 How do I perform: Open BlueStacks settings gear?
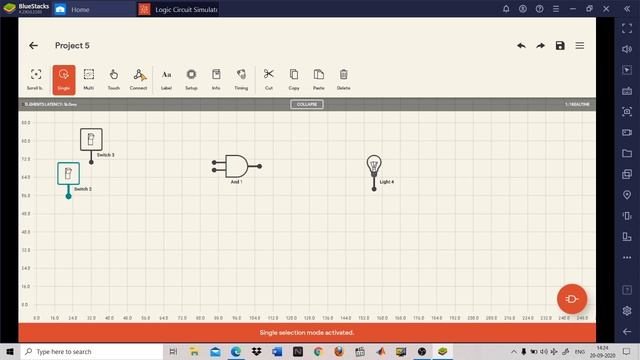tap(627, 311)
